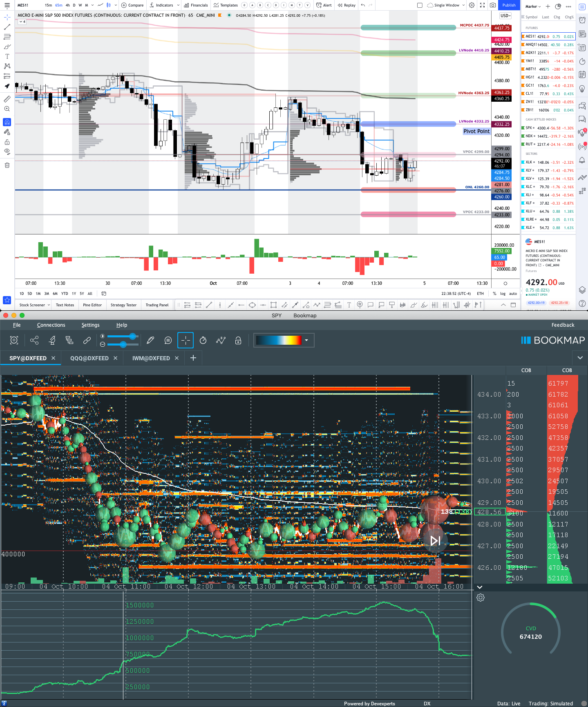This screenshot has height=707, width=588.
Task: Click the Replay button
Action: 347,5
